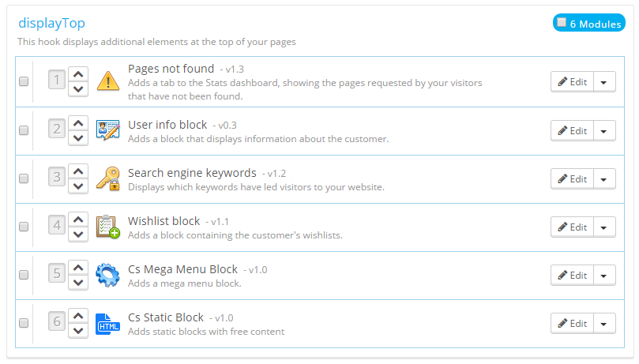Tick the checkbox for Pages not found
The height and width of the screenshot is (364, 639).
tap(24, 81)
